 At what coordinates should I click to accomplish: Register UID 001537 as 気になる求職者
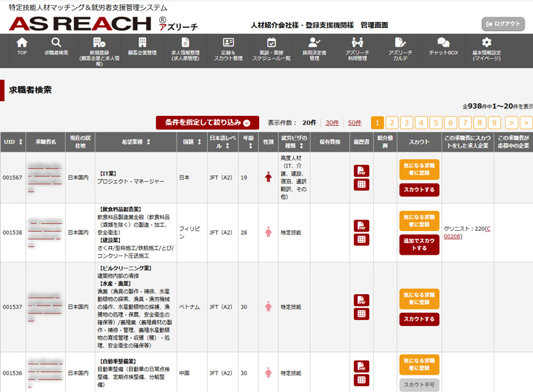pyautogui.click(x=419, y=299)
